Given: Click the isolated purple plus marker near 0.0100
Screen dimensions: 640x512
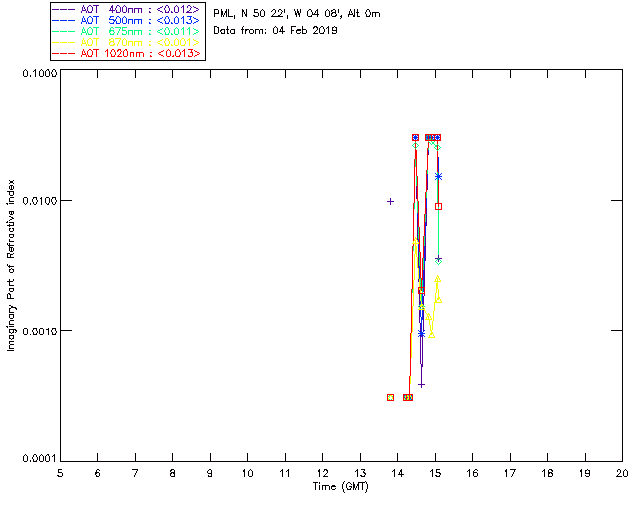Looking at the screenshot, I should (390, 201).
